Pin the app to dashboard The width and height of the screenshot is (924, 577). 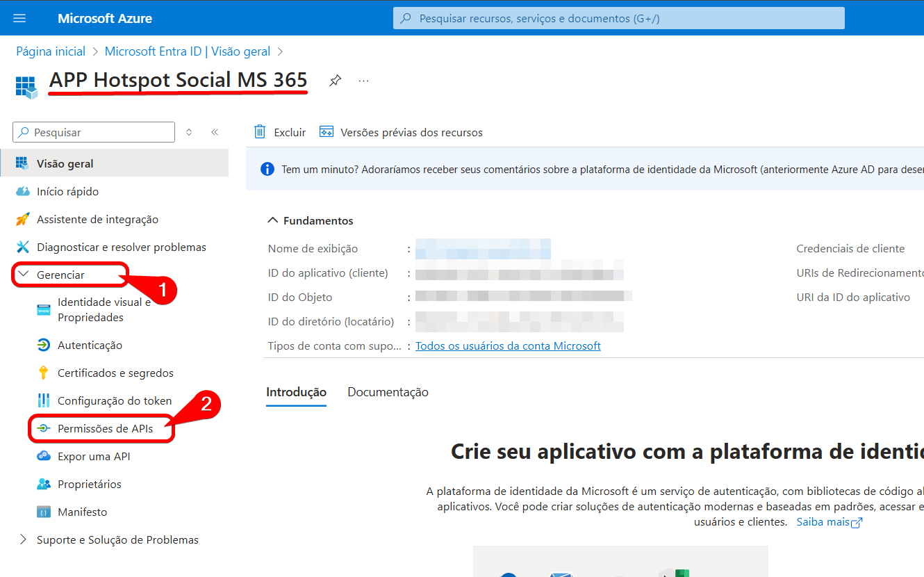point(335,81)
